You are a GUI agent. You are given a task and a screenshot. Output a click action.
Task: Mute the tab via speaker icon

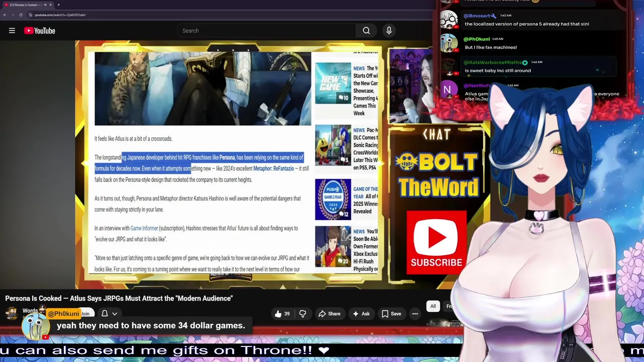(x=45, y=5)
